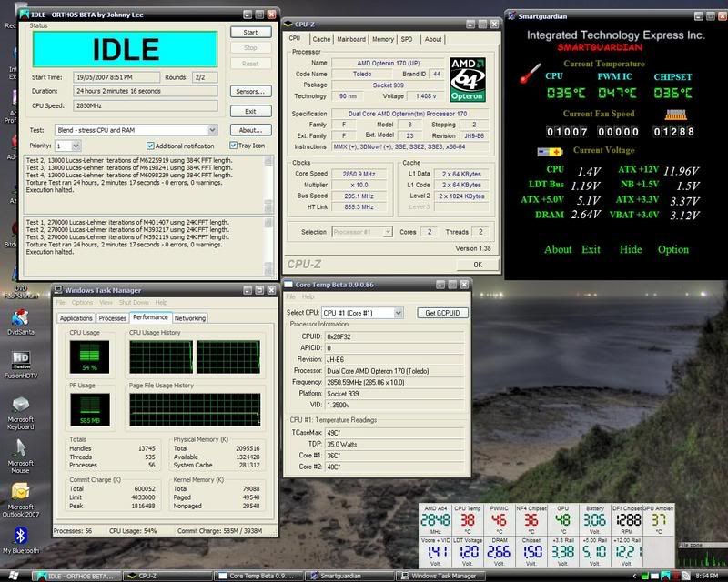This screenshot has height=582, width=728.
Task: Switch to the Mainboard tab in CPU-Z
Action: tap(351, 39)
